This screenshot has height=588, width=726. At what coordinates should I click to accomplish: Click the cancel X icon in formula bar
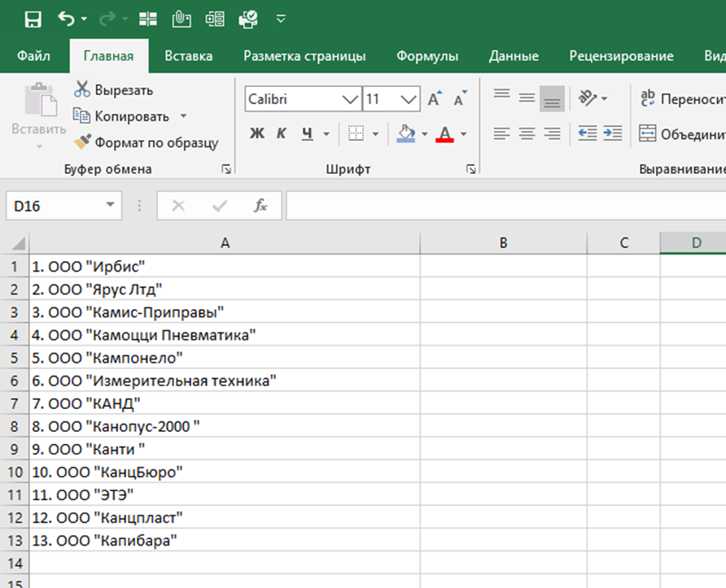(x=178, y=206)
